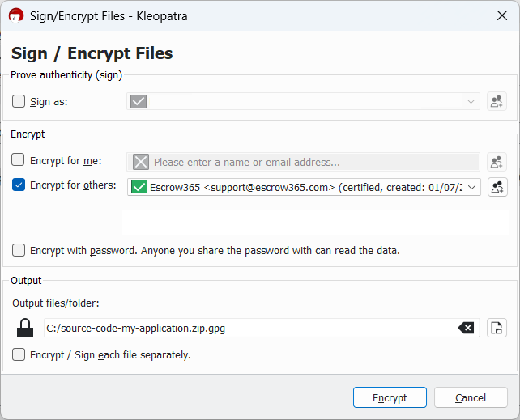The width and height of the screenshot is (520, 420).
Task: Click the grey X icon in Encrypt for me field
Action: point(141,162)
